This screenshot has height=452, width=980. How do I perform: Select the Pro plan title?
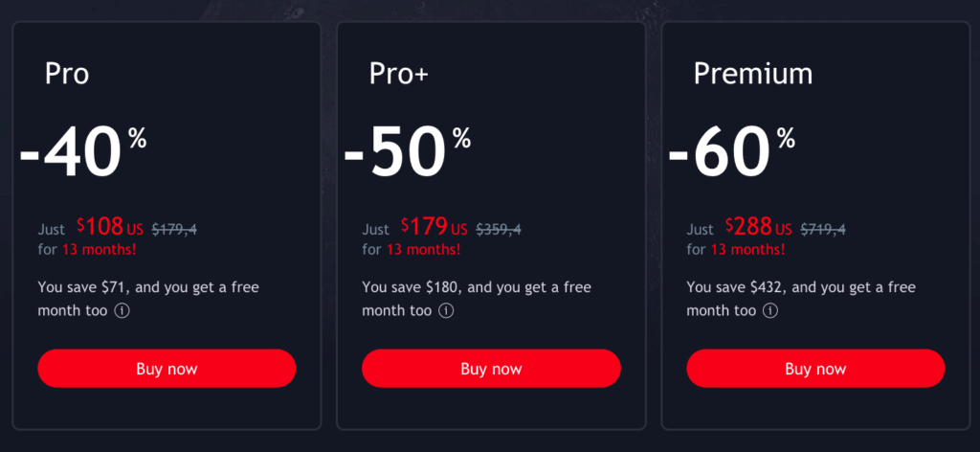(x=67, y=74)
